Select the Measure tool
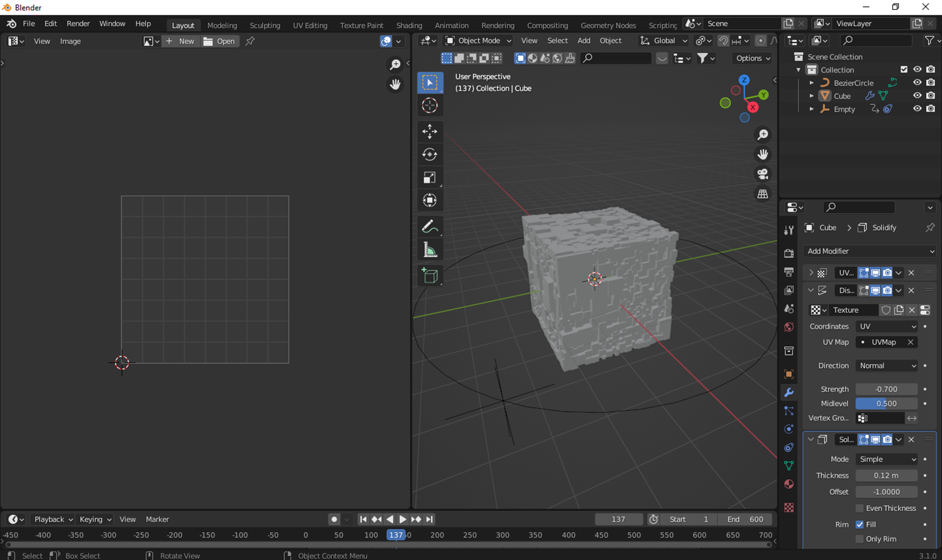Viewport: 942px width, 560px height. [x=430, y=249]
